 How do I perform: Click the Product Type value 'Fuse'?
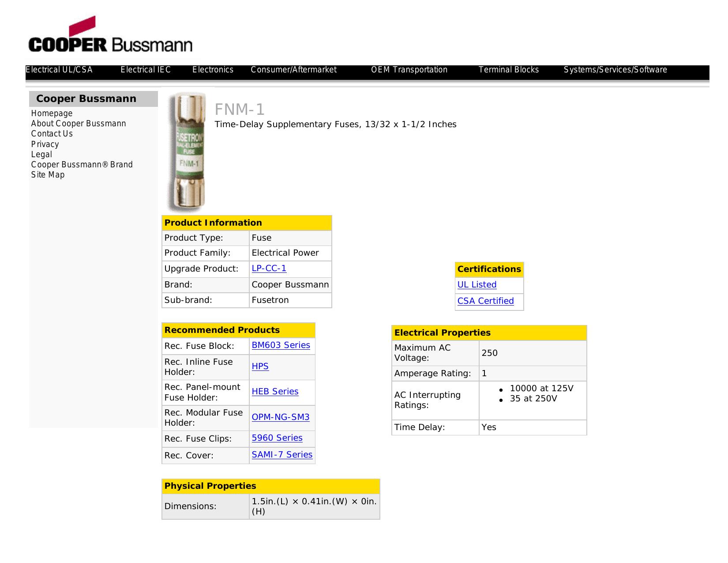tap(262, 238)
